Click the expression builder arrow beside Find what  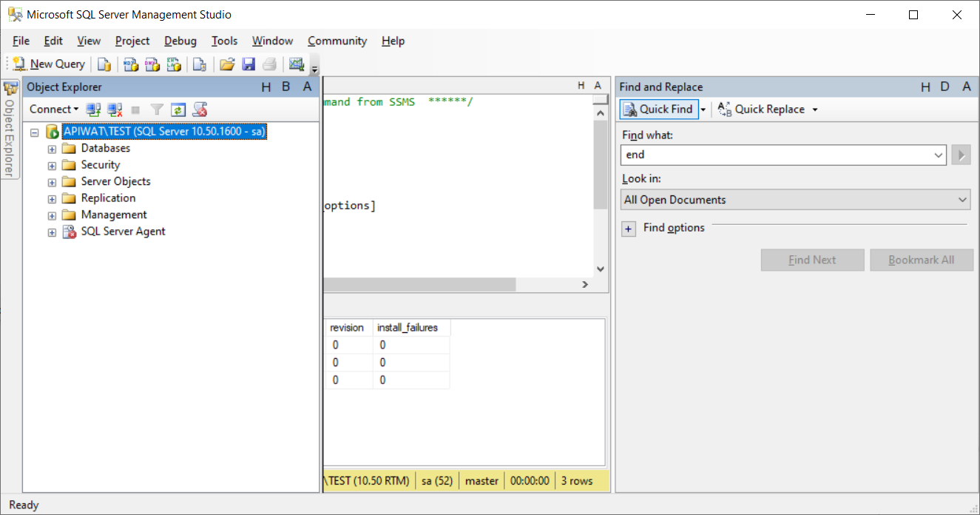[961, 155]
